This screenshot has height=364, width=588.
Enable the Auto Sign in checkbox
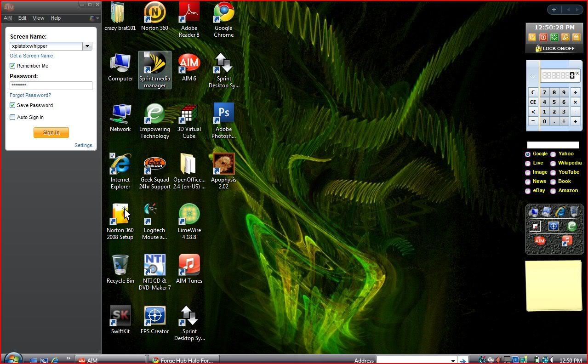[x=12, y=117]
